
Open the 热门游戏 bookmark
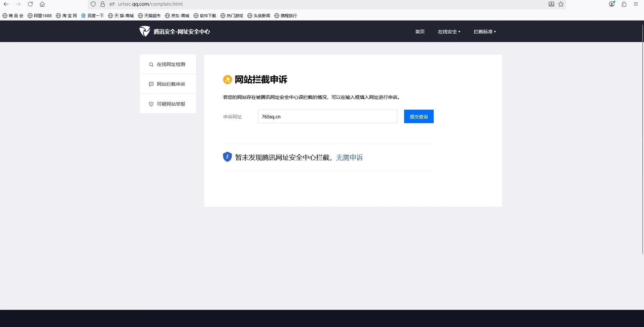click(x=232, y=15)
